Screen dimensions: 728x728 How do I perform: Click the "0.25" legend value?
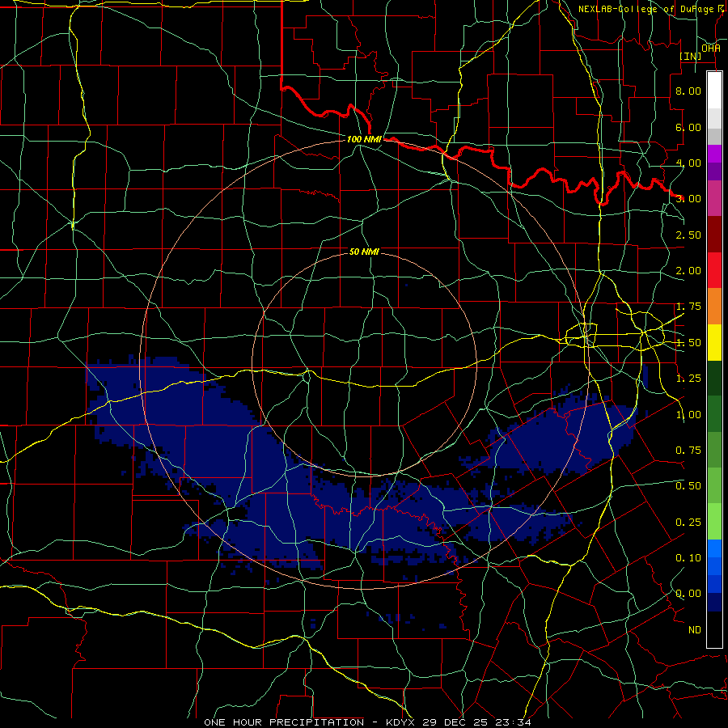click(x=688, y=523)
